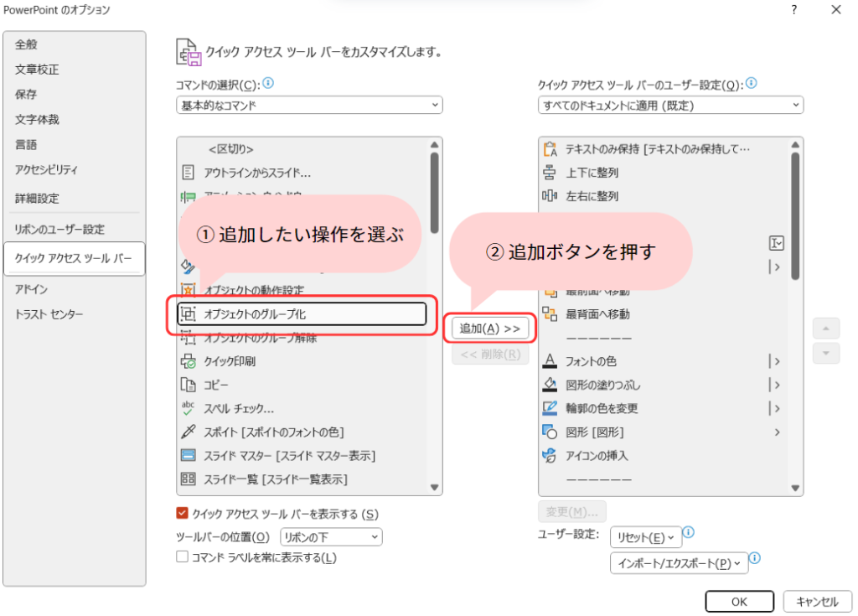Open the リセット dropdown button
This screenshot has width=858, height=616.
click(646, 538)
